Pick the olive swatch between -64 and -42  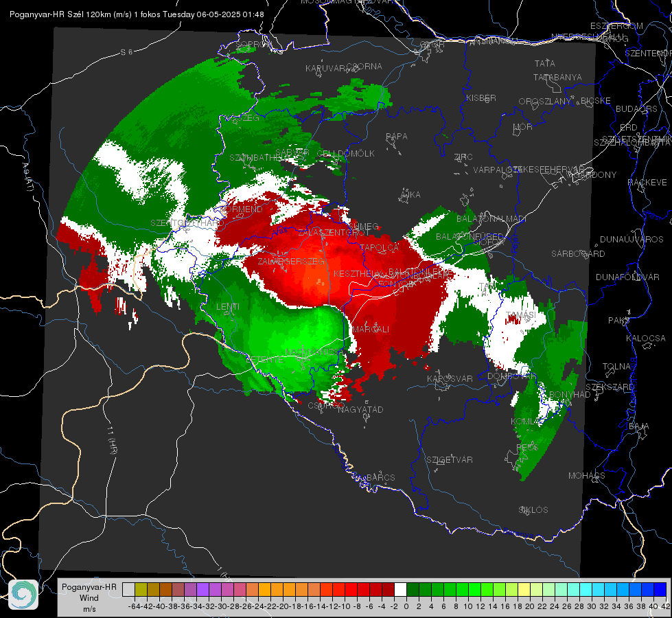(x=141, y=589)
